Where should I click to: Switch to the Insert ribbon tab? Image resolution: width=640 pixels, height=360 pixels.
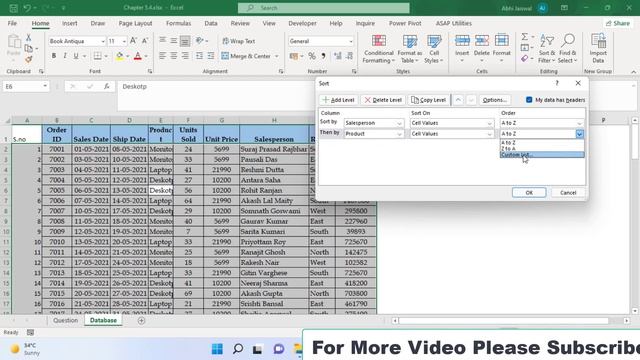(69, 23)
